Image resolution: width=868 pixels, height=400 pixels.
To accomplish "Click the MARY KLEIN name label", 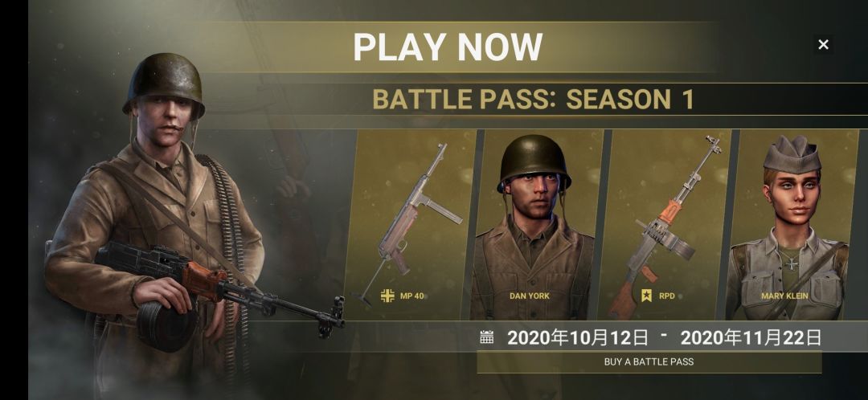I will [784, 296].
